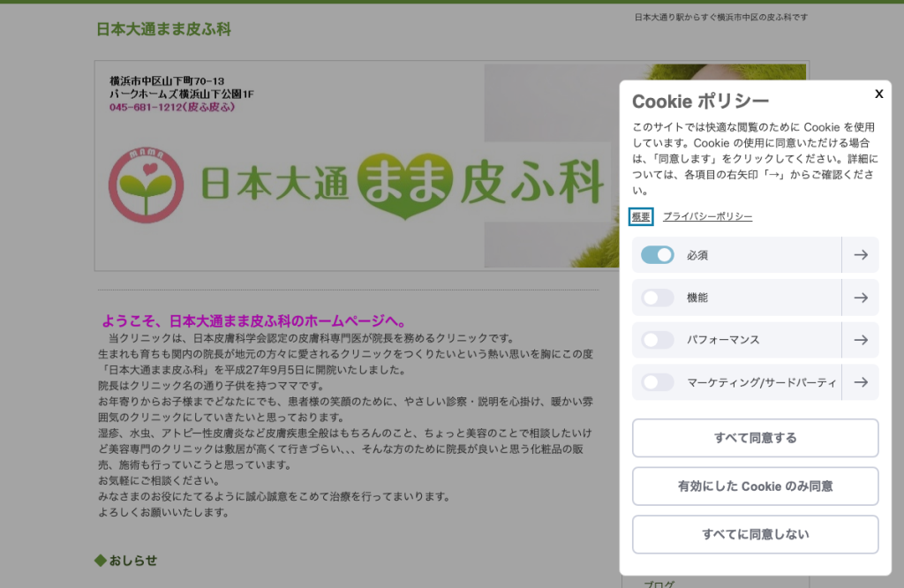Click the phone number 045-681-1212

pos(172,107)
